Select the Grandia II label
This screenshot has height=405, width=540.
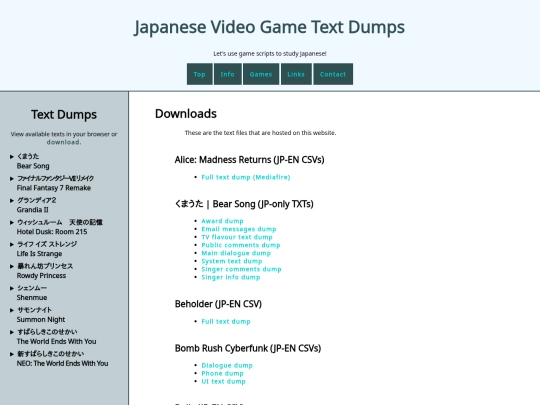pos(32,210)
